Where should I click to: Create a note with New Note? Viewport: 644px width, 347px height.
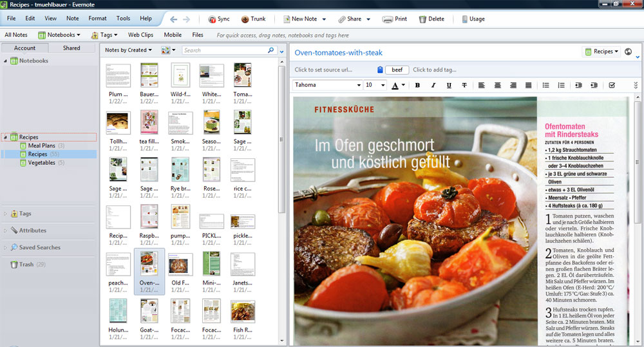pos(300,19)
